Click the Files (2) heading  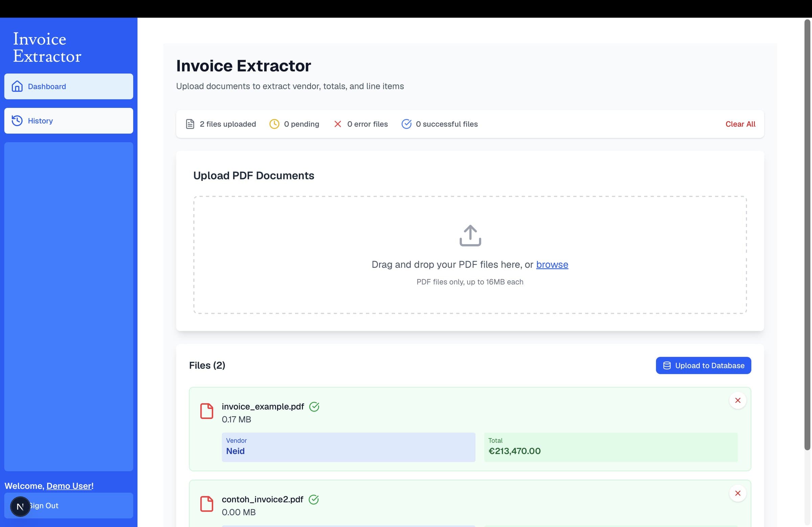pyautogui.click(x=207, y=365)
